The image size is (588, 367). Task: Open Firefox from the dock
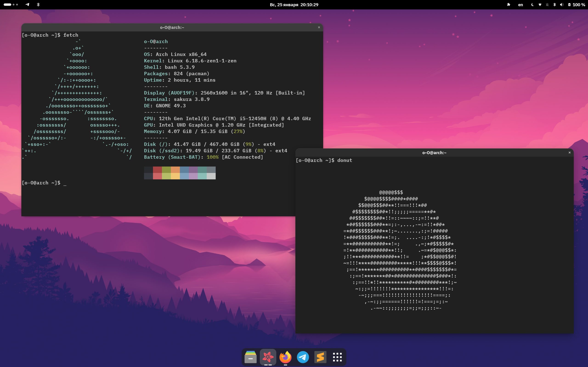(285, 357)
